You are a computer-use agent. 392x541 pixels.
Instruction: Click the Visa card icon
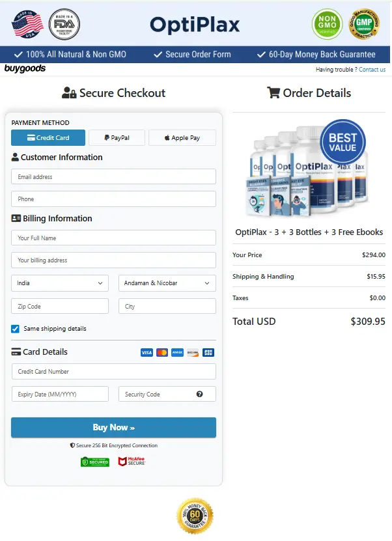146,352
